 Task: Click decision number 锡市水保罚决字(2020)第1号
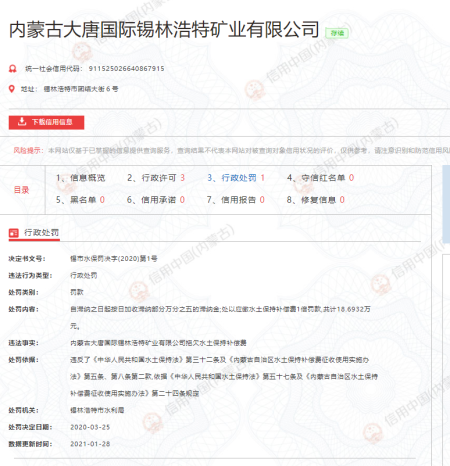[x=114, y=259]
